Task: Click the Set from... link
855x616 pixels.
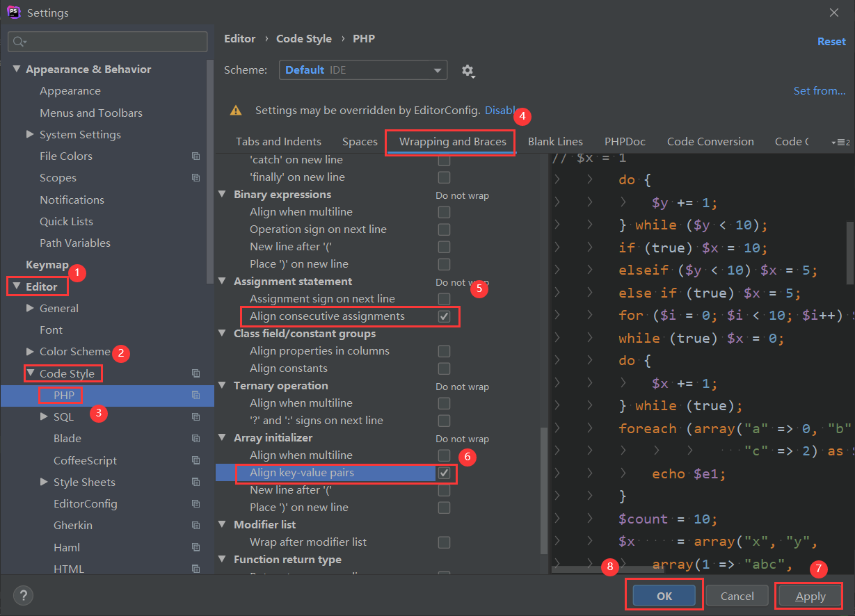Action: coord(820,91)
